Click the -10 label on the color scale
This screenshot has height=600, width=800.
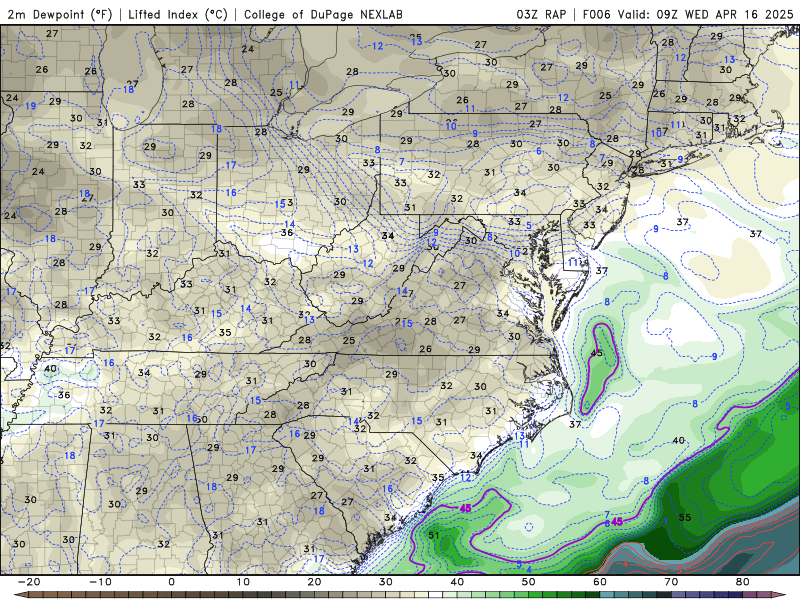(x=100, y=582)
